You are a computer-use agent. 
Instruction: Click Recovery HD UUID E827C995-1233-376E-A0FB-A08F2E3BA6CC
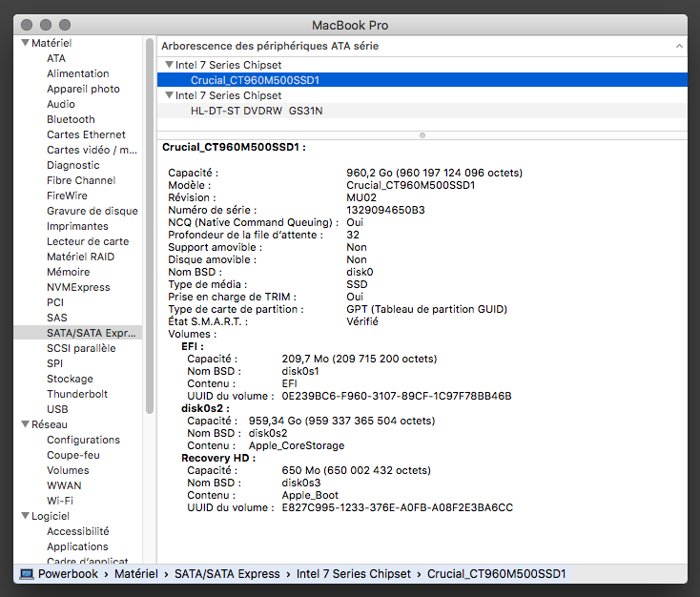pyautogui.click(x=398, y=507)
